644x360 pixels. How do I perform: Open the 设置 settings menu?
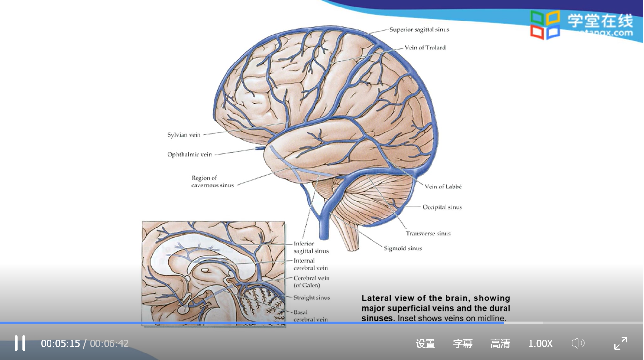[x=425, y=344]
